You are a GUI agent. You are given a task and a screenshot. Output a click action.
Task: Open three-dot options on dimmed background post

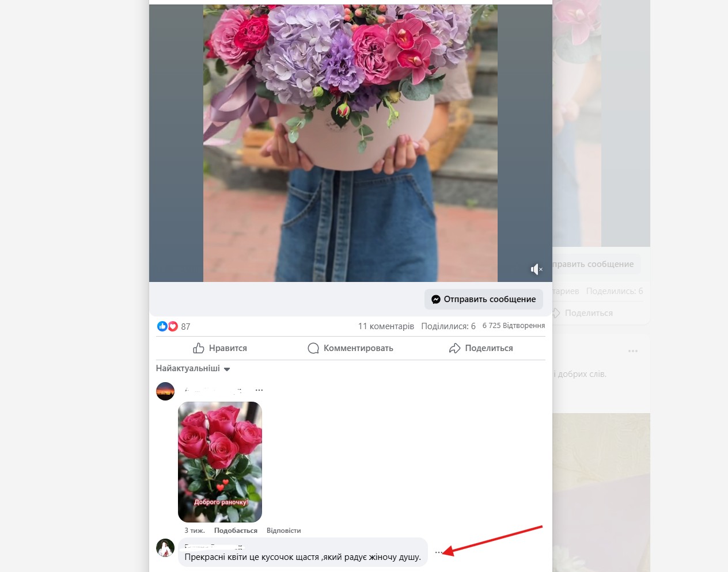point(633,351)
